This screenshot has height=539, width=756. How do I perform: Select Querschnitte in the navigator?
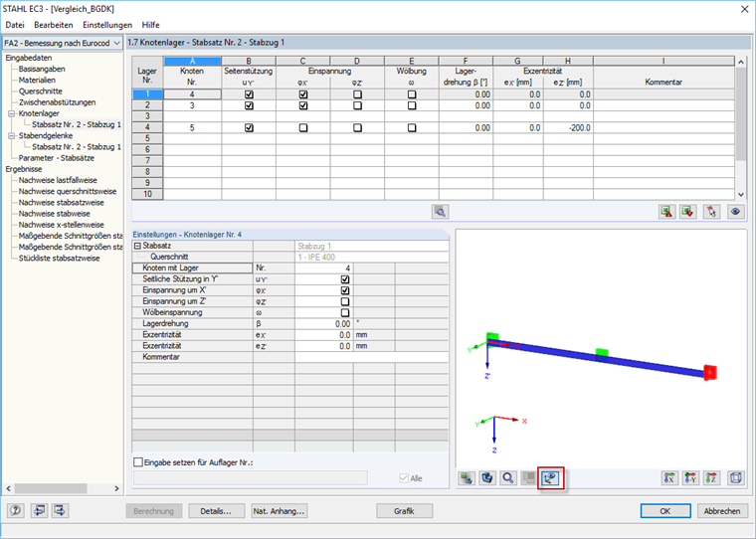pos(41,91)
